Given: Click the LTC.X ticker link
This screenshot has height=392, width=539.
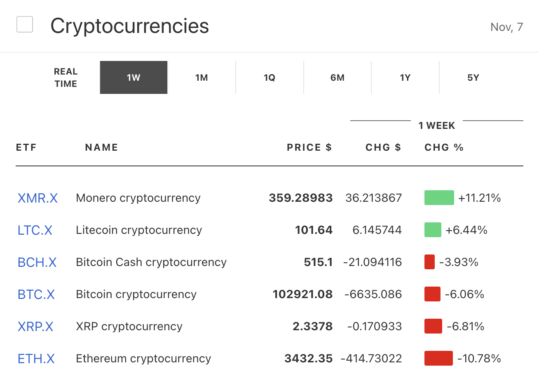Looking at the screenshot, I should tap(35, 230).
